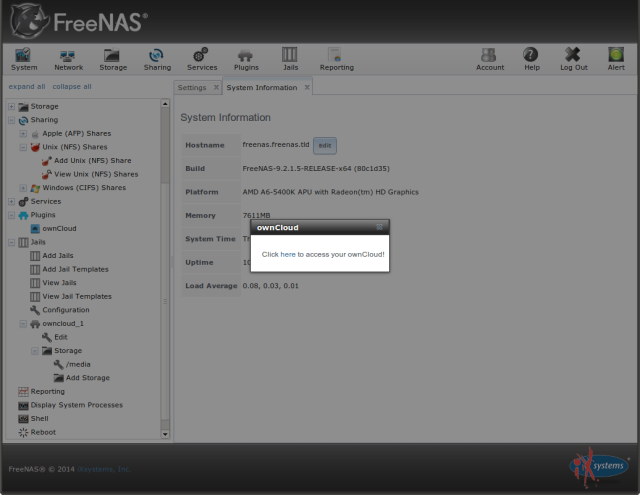The image size is (640, 495).
Task: Click the FreeNAS logo
Action: click(79, 21)
